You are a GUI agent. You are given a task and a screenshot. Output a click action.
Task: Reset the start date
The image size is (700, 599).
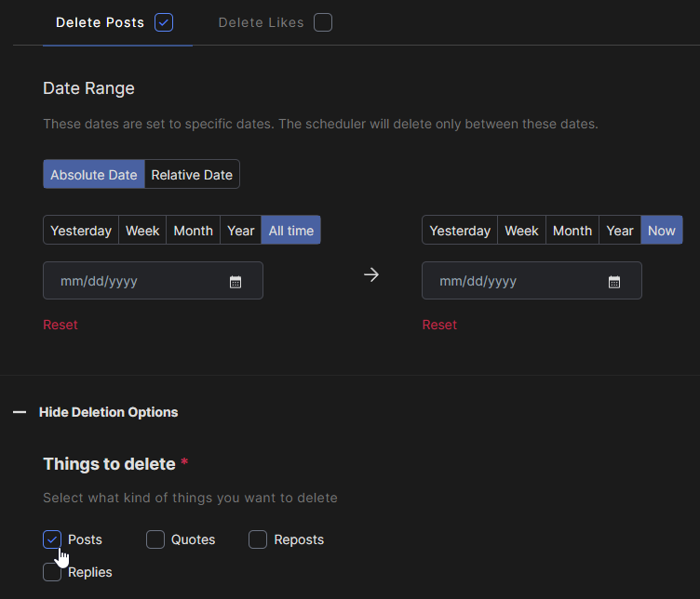point(61,325)
